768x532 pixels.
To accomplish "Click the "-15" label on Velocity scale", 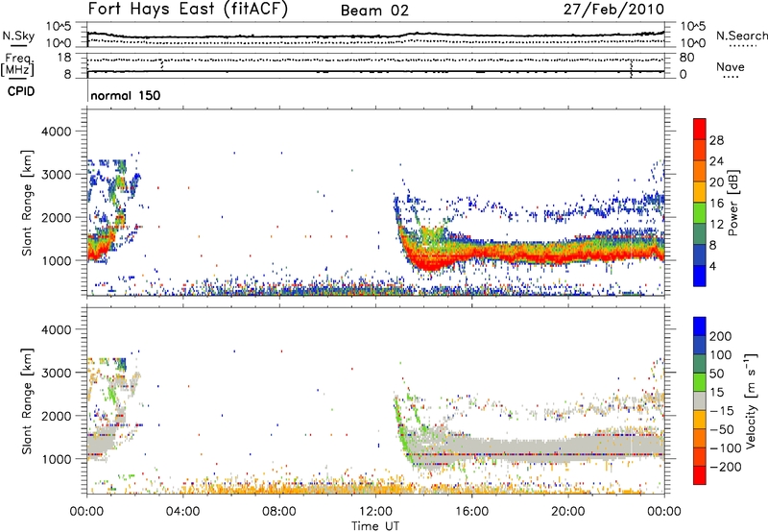I will (x=722, y=411).
